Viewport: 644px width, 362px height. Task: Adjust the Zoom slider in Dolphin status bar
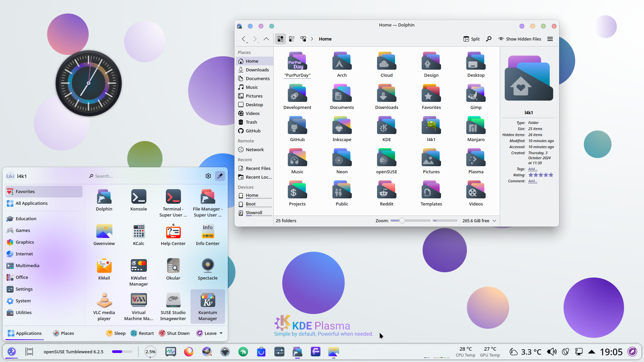(411, 221)
